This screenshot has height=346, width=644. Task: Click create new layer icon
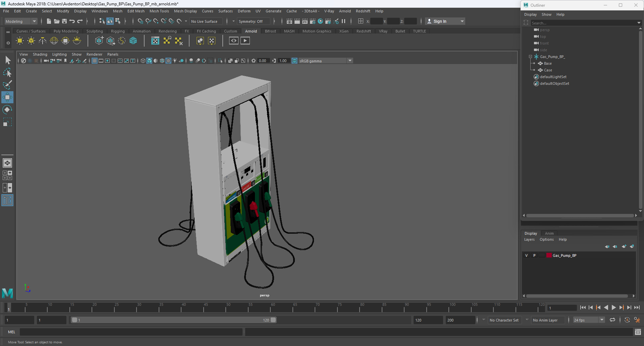coord(624,246)
